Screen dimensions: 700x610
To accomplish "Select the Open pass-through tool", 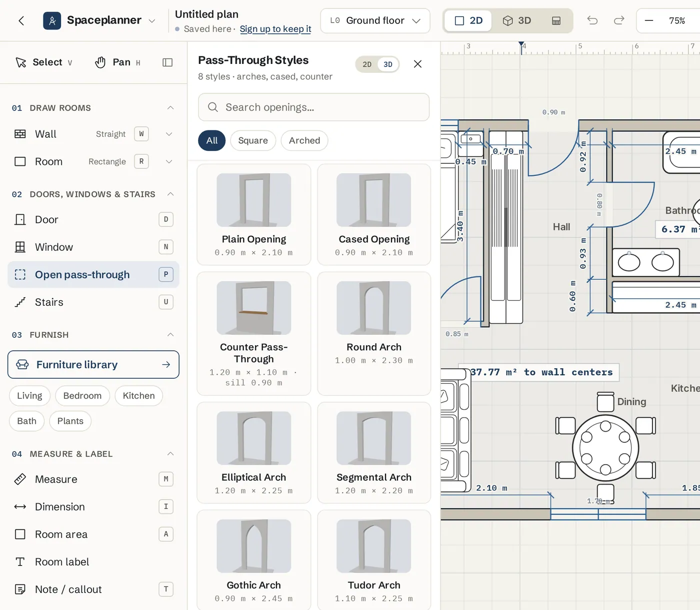I will [x=93, y=274].
